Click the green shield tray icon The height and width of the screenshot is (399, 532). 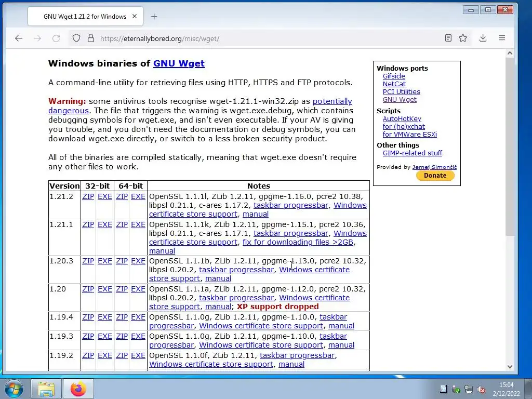(456, 390)
